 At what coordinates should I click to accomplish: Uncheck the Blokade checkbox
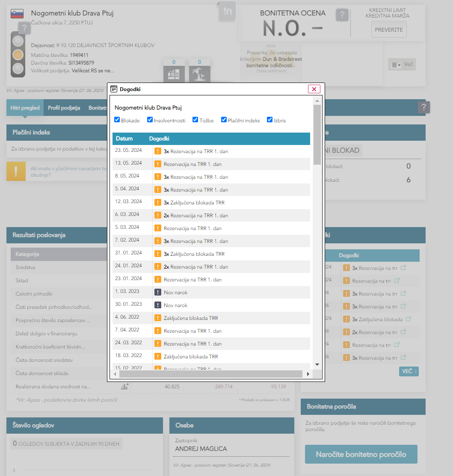coord(117,120)
